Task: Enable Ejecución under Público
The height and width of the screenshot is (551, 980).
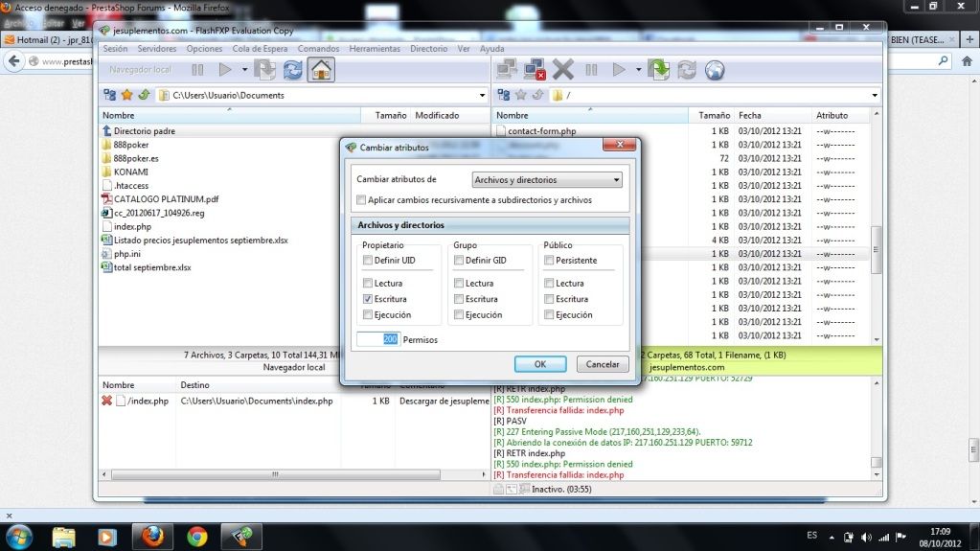Action: click(549, 314)
